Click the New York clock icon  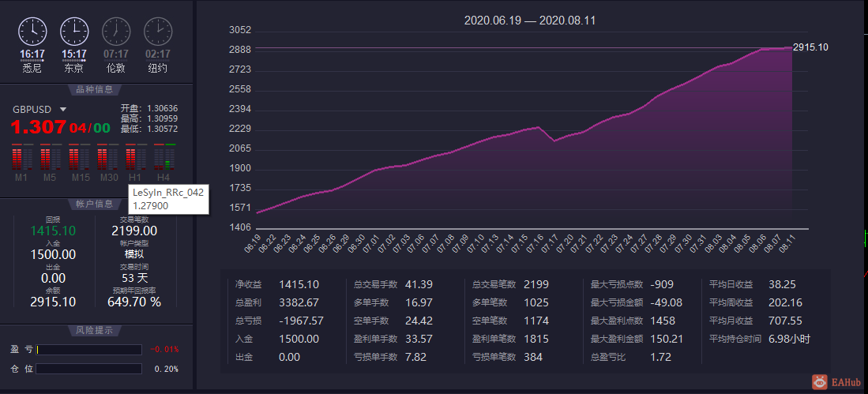tap(158, 32)
